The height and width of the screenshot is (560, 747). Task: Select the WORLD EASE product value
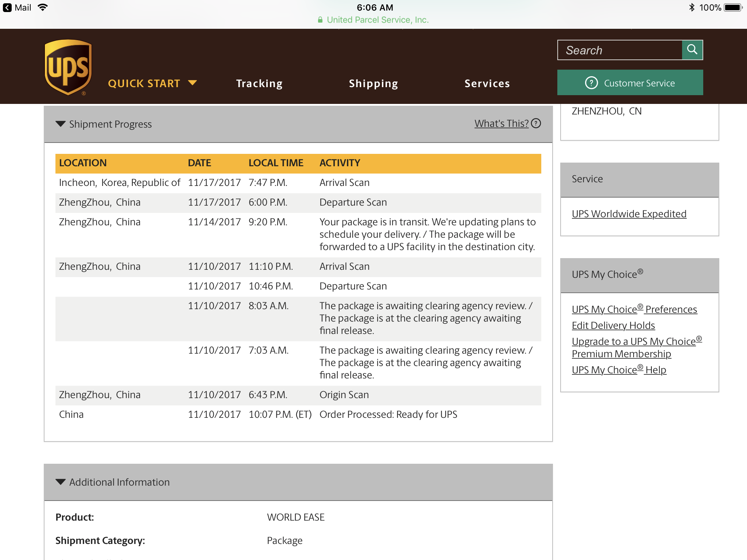[295, 517]
